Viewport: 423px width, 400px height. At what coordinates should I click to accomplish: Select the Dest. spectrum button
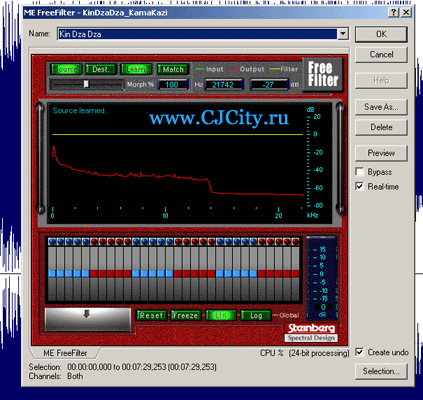click(x=101, y=69)
